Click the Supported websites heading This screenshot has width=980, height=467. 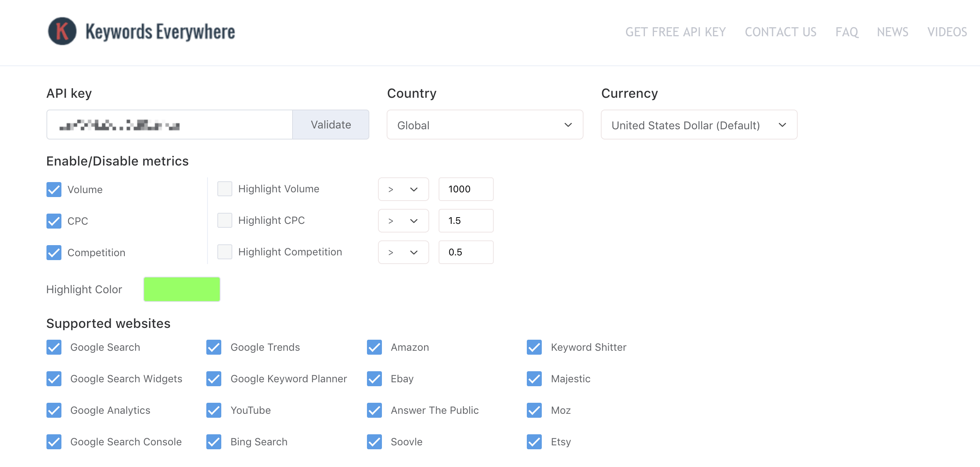click(x=108, y=323)
